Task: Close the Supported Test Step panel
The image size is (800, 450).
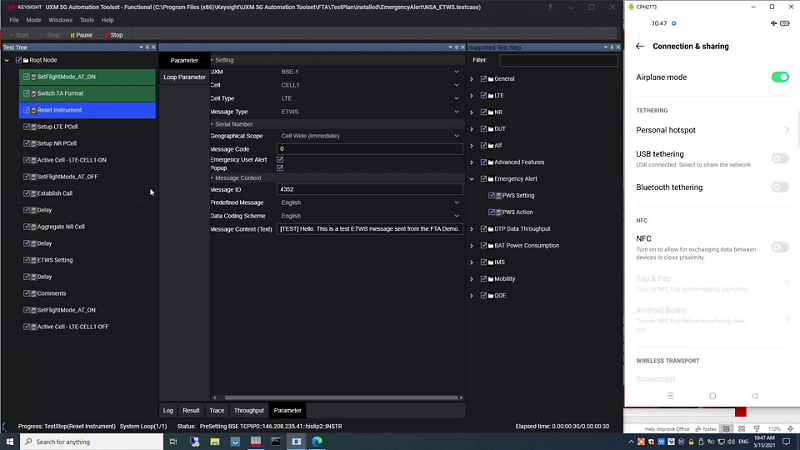Action: point(618,47)
